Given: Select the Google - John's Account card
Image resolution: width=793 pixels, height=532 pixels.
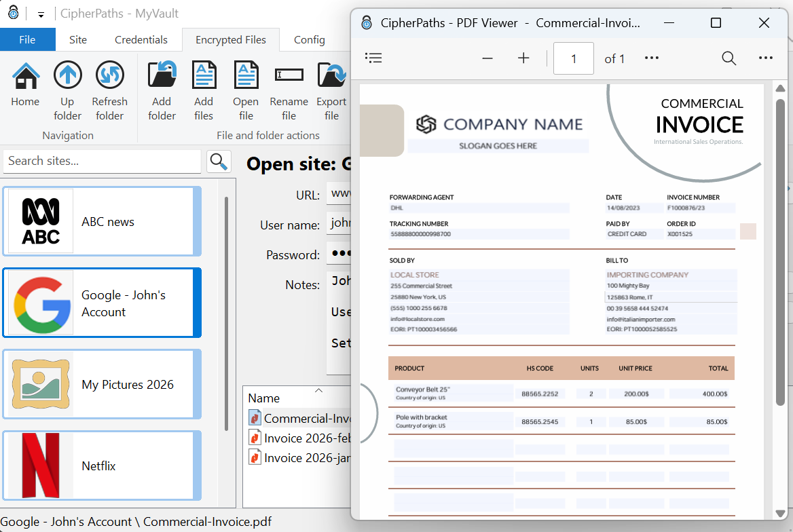Looking at the screenshot, I should [x=102, y=303].
